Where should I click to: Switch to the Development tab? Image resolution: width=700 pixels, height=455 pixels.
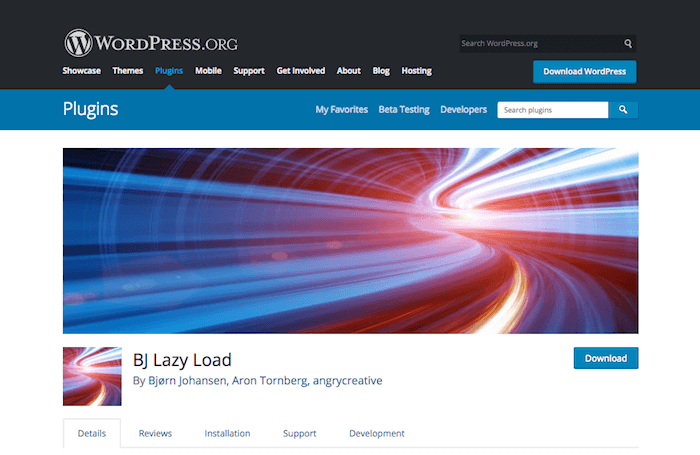[377, 433]
